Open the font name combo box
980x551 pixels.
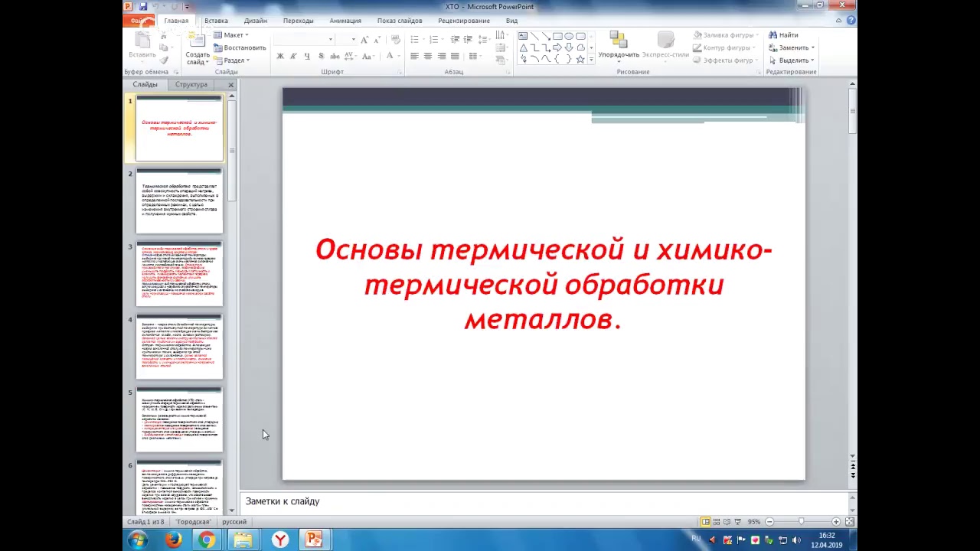304,39
